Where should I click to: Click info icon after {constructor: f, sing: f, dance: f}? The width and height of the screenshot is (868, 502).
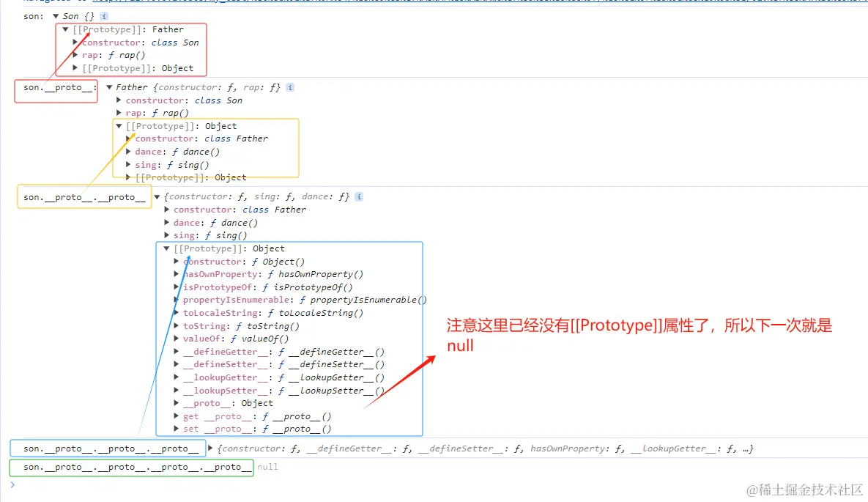click(359, 196)
